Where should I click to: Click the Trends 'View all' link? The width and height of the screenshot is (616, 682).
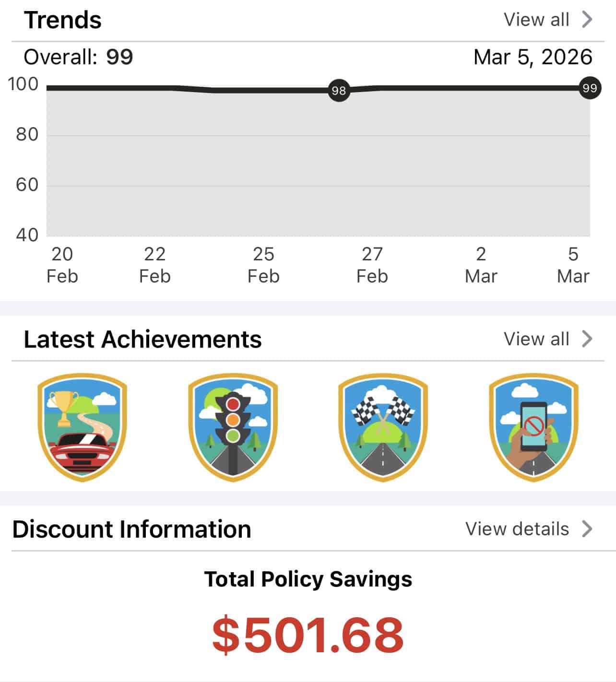click(536, 20)
